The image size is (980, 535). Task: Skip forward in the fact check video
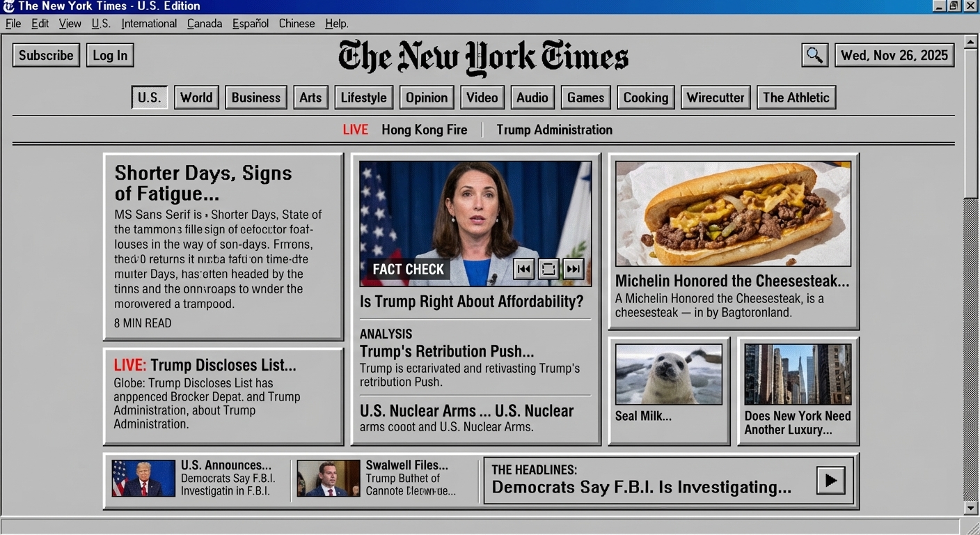[572, 268]
